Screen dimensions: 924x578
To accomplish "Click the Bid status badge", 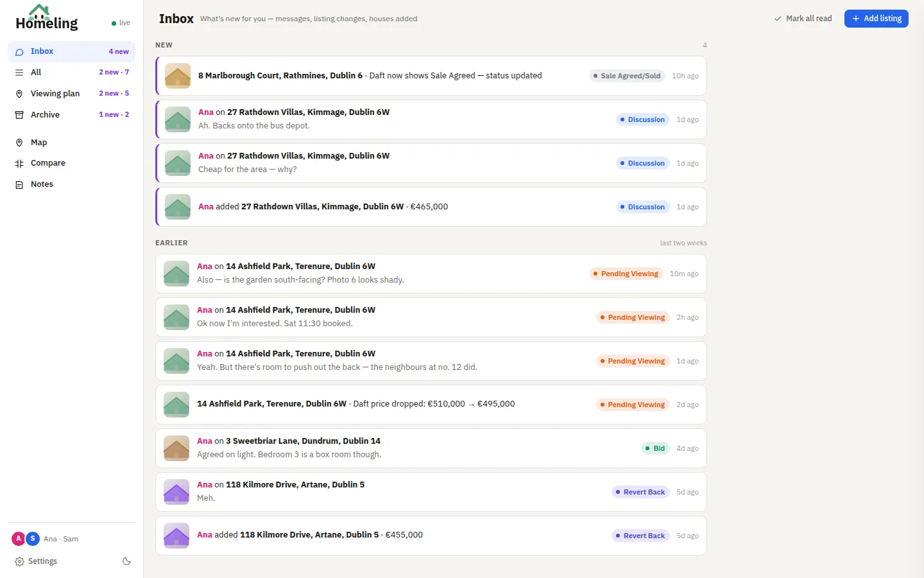I will [655, 448].
